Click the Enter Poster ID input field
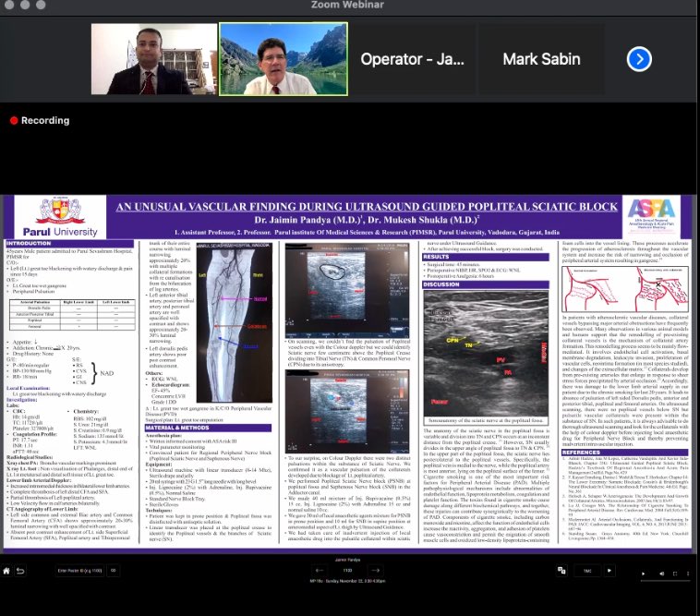This screenshot has height=616, width=700. (x=80, y=571)
